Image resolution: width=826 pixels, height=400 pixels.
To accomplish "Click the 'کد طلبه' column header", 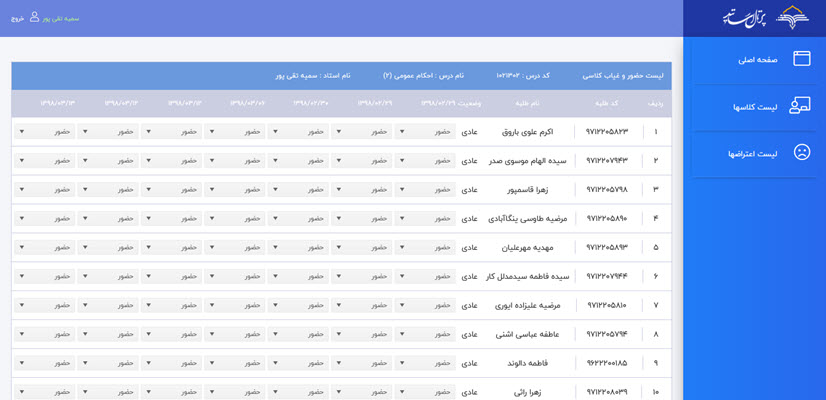I will pyautogui.click(x=607, y=103).
